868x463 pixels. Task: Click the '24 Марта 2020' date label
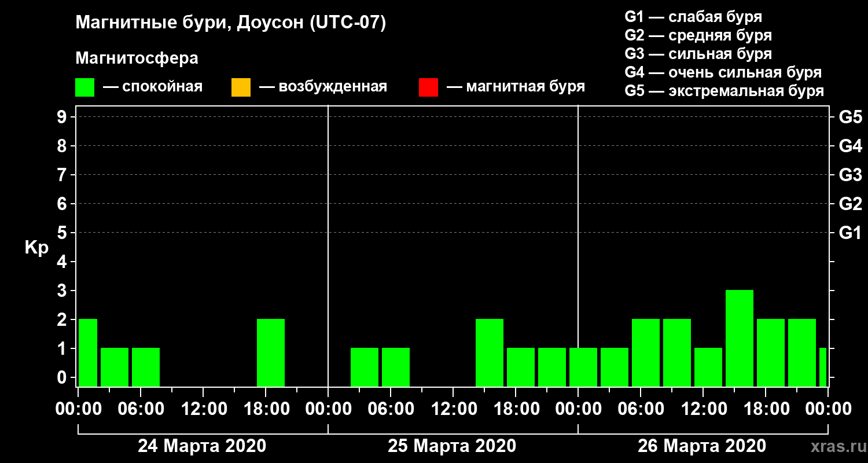click(202, 446)
